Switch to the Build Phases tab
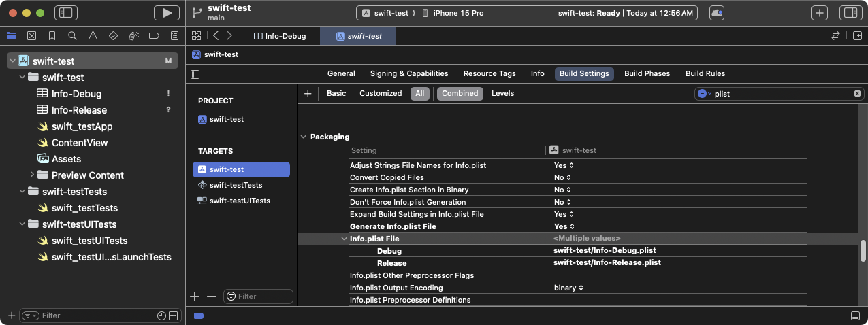This screenshot has width=868, height=325. tap(647, 73)
